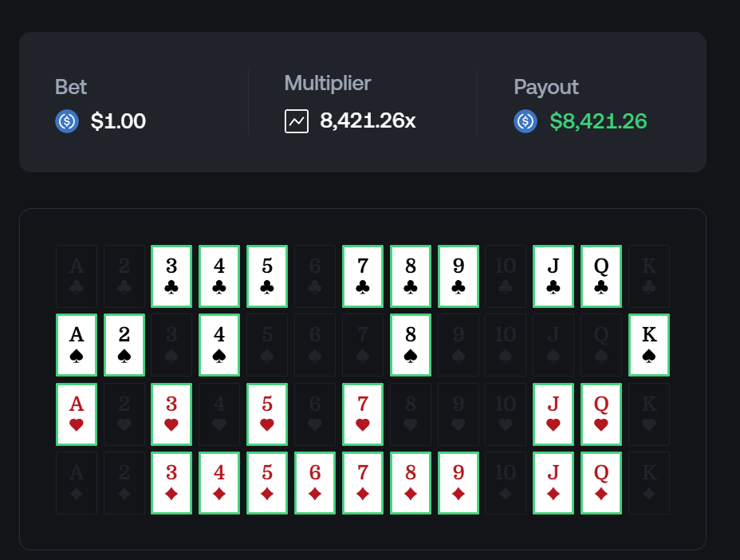Click the Jack of diamonds card

[553, 483]
